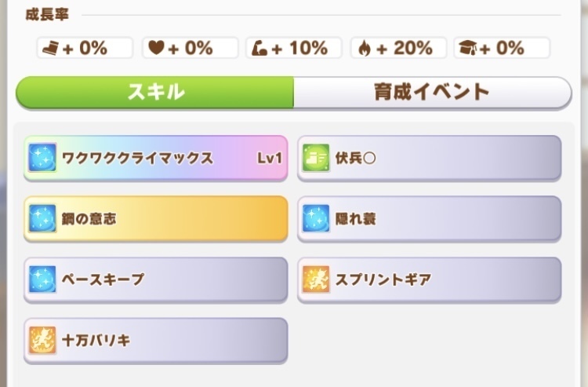Select the heart stamina growth icon
Image resolution: width=588 pixels, height=387 pixels.
(156, 48)
